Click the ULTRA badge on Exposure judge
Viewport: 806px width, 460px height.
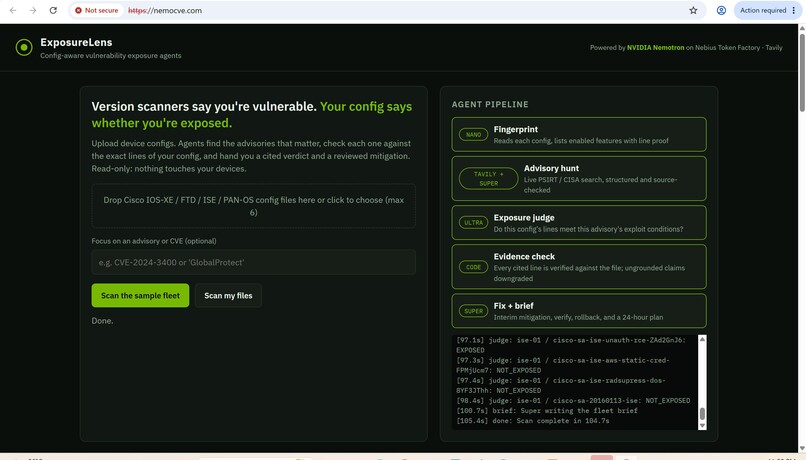473,223
